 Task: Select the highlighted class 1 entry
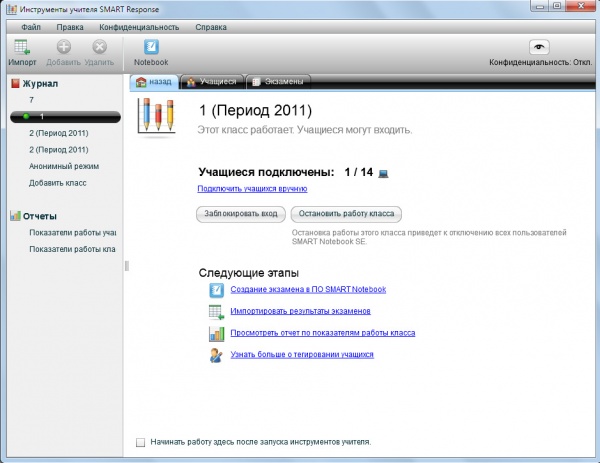[65, 117]
